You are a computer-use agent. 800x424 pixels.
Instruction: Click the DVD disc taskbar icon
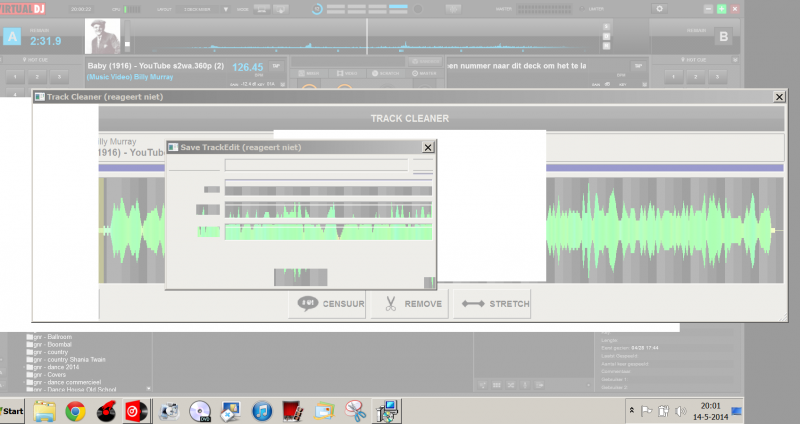click(x=199, y=411)
